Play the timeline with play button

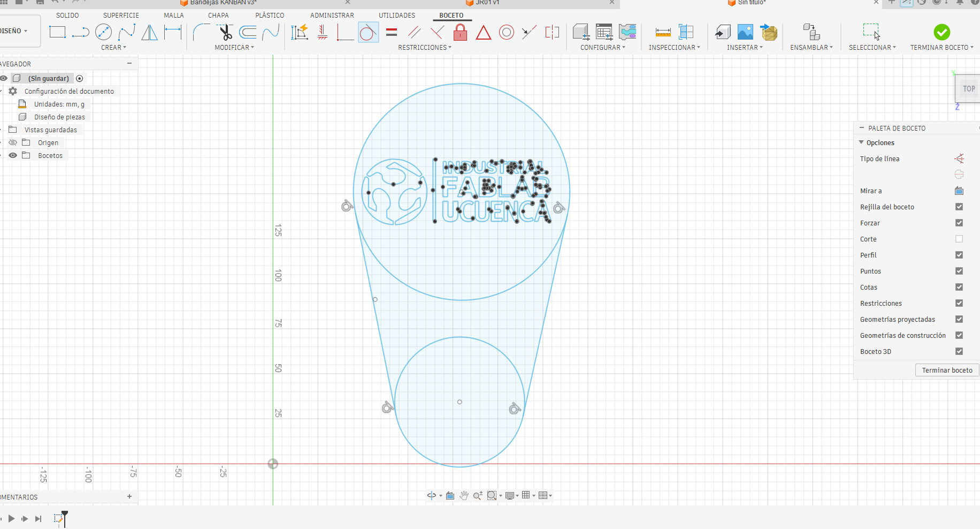(x=11, y=518)
